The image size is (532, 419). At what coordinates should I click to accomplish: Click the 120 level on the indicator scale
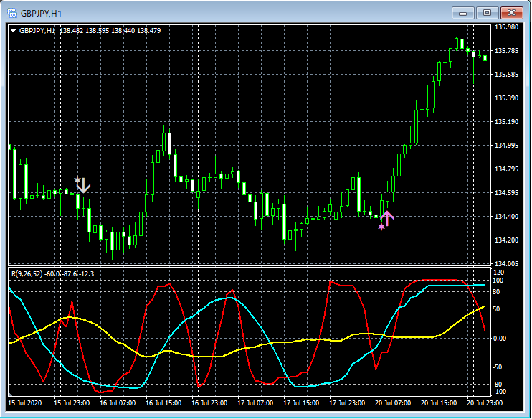coord(498,273)
